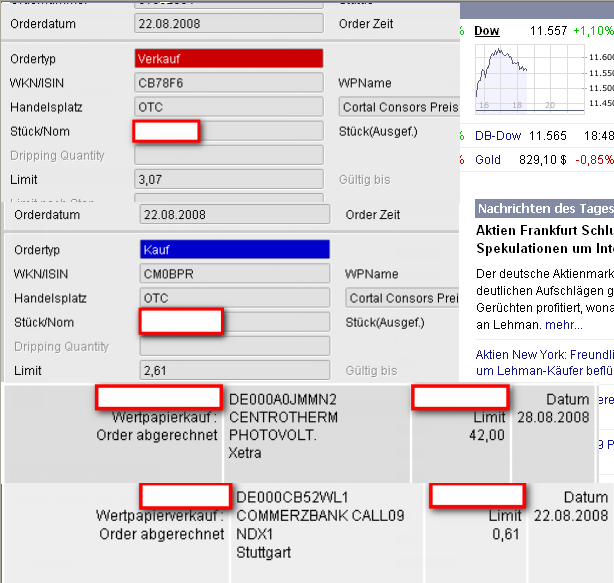Click the red Verkauf order type field

[x=229, y=58]
